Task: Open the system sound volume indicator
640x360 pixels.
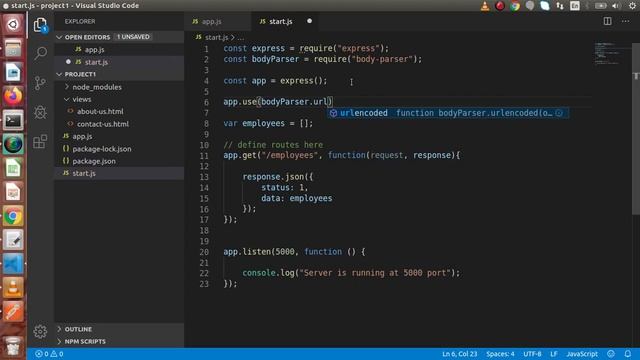Action: click(616, 6)
